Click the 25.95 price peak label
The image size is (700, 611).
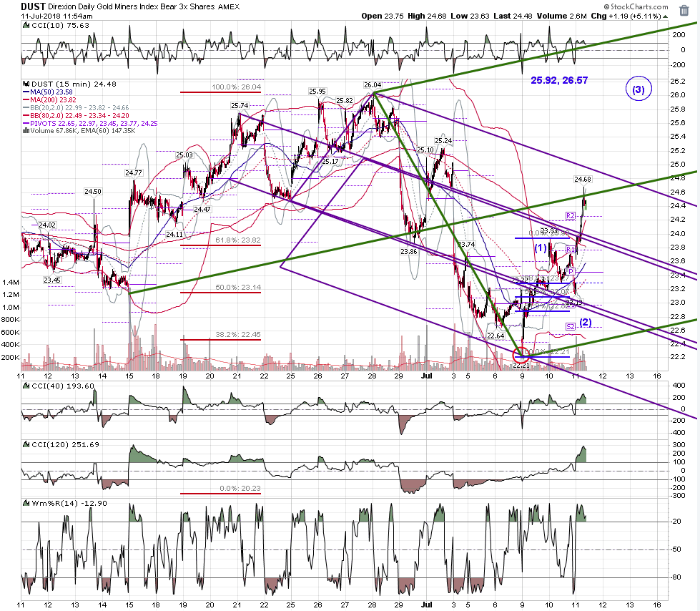317,91
